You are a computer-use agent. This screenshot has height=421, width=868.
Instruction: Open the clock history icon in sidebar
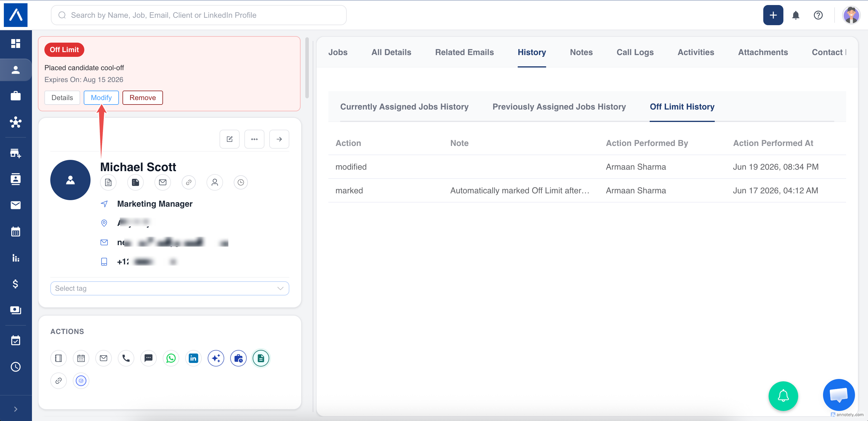[x=15, y=367]
